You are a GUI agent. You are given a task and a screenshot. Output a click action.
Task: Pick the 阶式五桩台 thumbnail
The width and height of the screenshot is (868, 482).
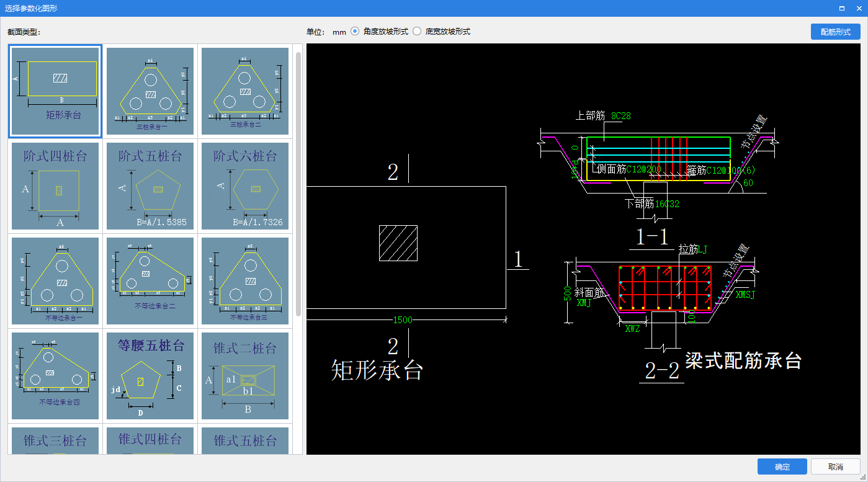150,186
